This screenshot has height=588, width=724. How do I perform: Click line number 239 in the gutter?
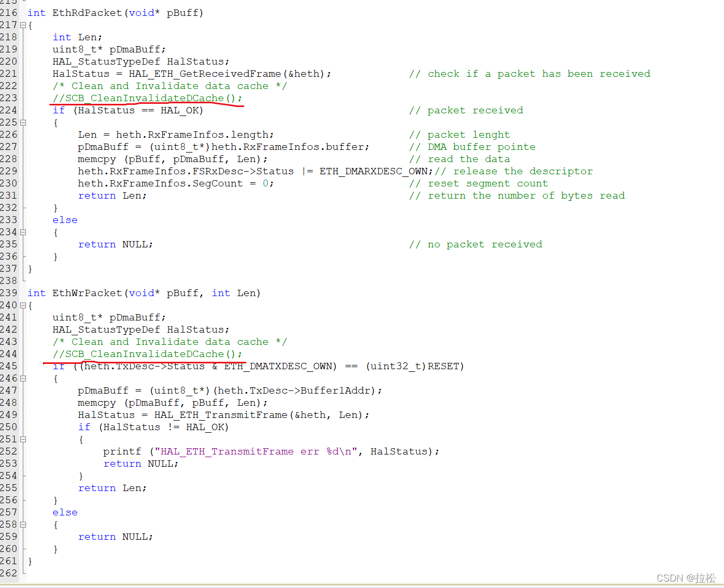(x=8, y=292)
